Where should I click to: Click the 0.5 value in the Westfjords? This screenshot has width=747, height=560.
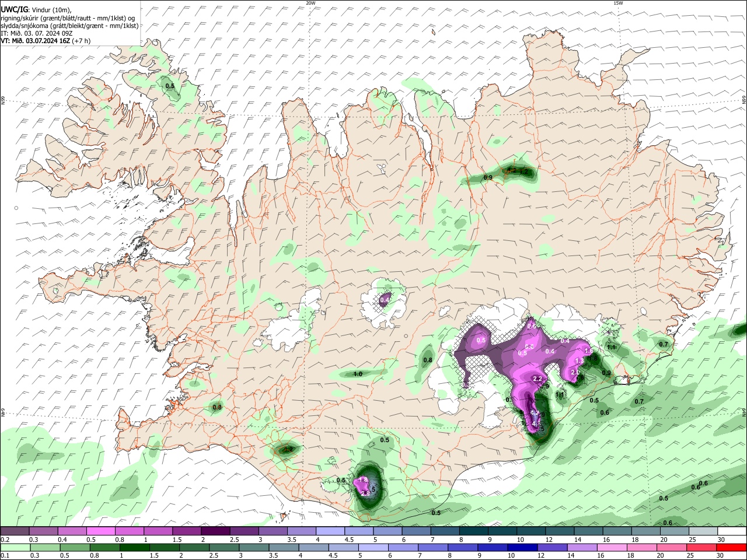click(170, 86)
